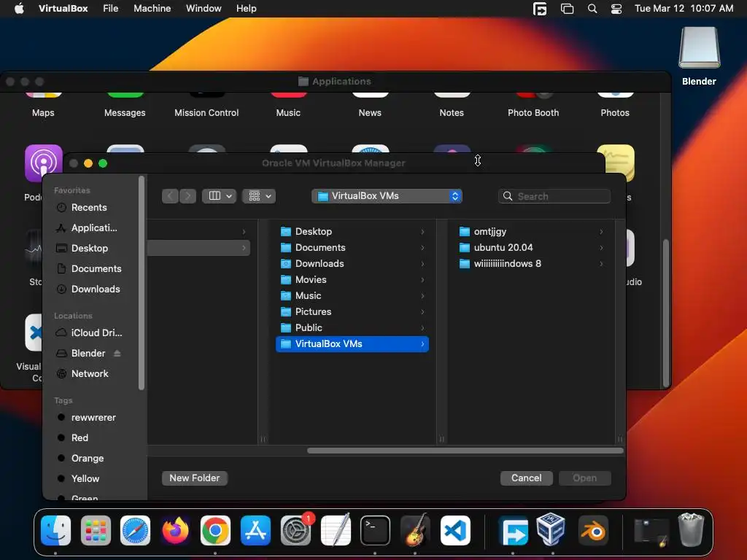Screen dimensions: 747x560
Task: Open Visual Studio Code in the Dock
Action: click(455, 531)
